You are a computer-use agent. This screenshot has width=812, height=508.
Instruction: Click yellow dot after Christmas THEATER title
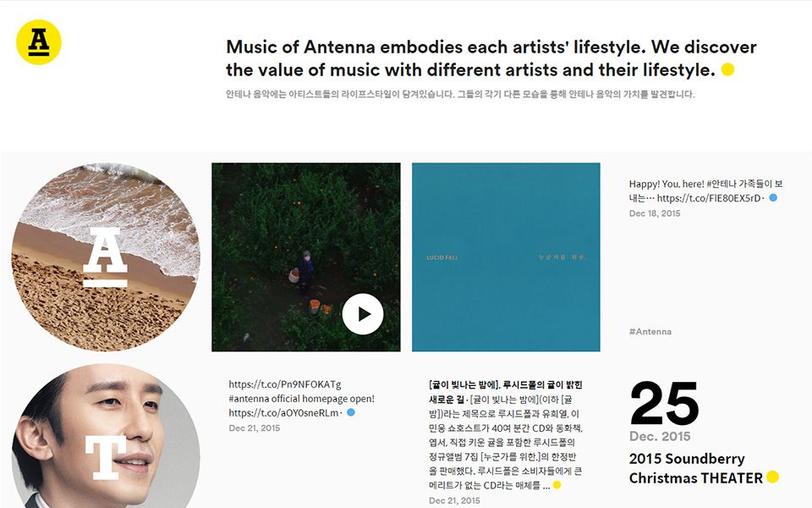[x=772, y=477]
